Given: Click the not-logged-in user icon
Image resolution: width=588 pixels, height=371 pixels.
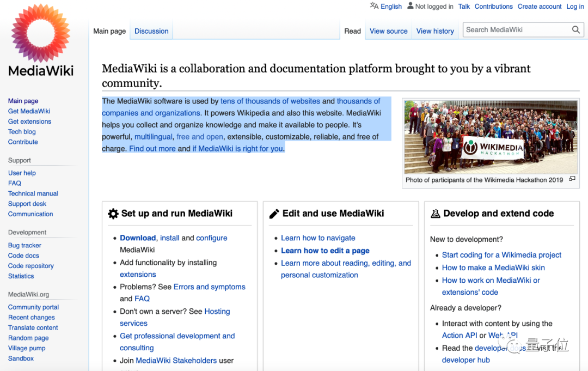Looking at the screenshot, I should [410, 6].
